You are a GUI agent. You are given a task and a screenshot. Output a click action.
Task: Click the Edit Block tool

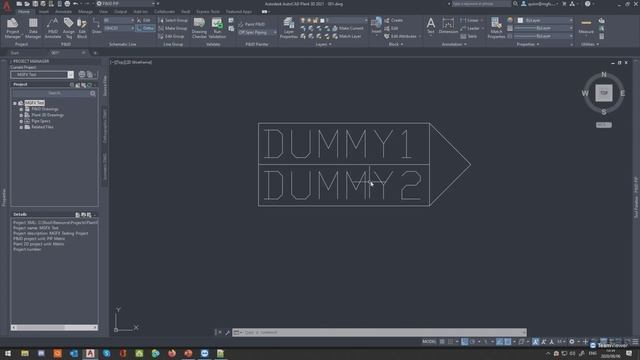[x=82, y=28]
